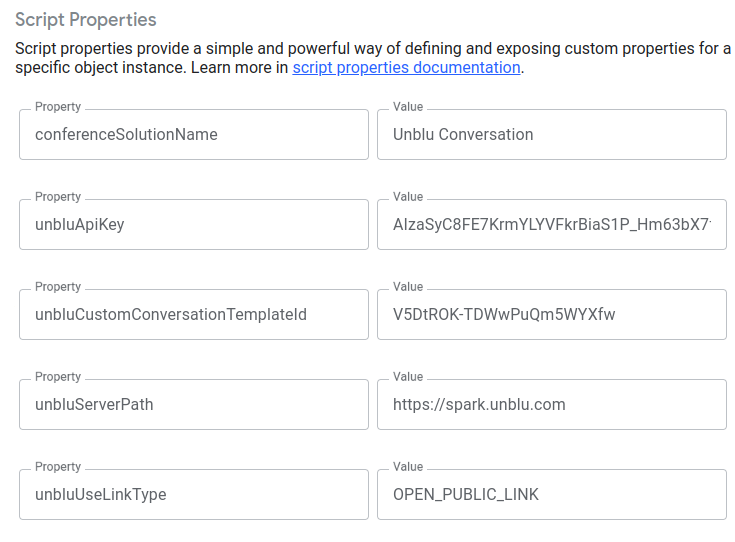Click the Property label above unbluServerPath

58,377
